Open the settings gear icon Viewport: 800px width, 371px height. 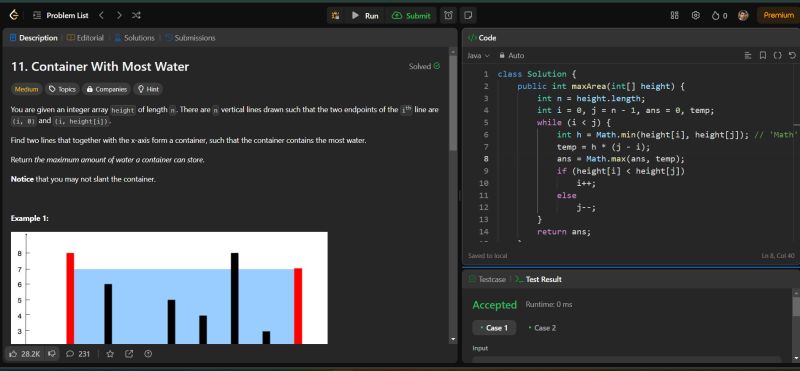pyautogui.click(x=695, y=15)
